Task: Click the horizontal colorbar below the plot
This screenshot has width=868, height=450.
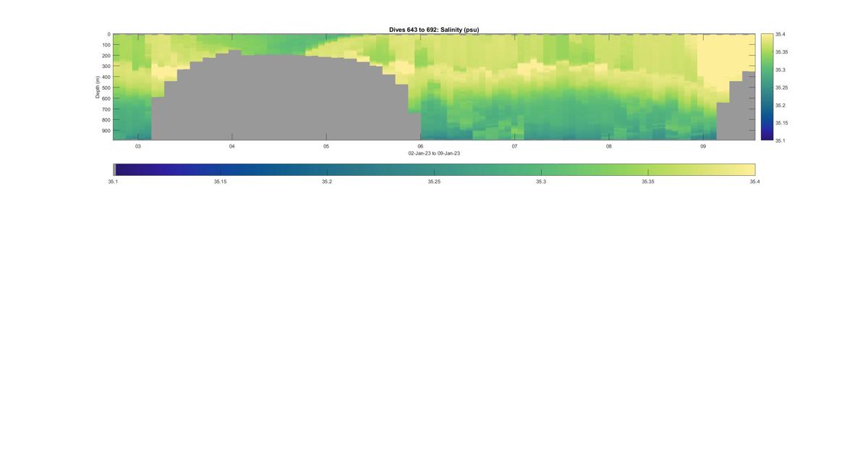Action: [x=434, y=169]
